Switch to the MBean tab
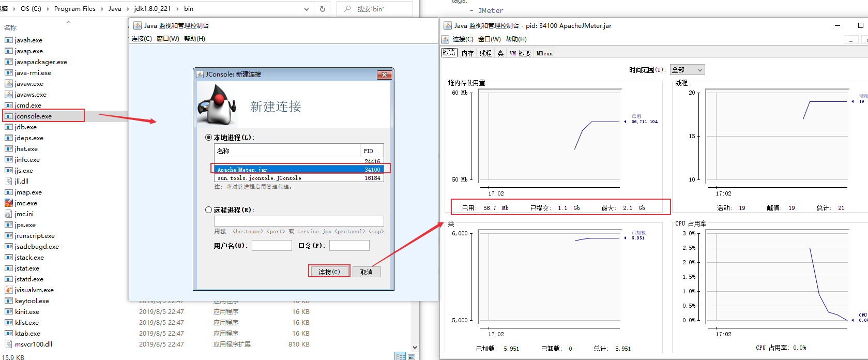The height and width of the screenshot is (360, 868). click(x=544, y=53)
